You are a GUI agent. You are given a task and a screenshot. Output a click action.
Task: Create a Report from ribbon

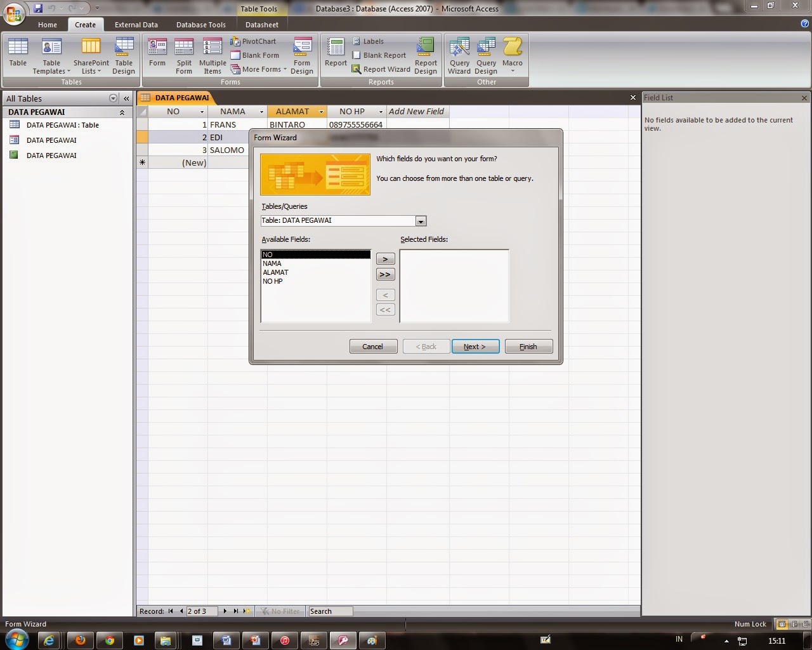click(x=336, y=52)
